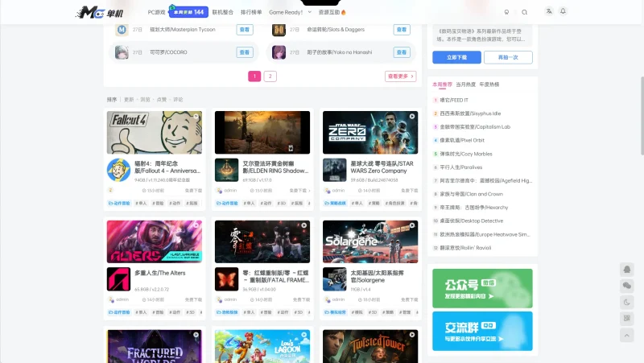This screenshot has width=644, height=363.
Task: Click the lightbulb icon left of search
Action: coord(506,12)
